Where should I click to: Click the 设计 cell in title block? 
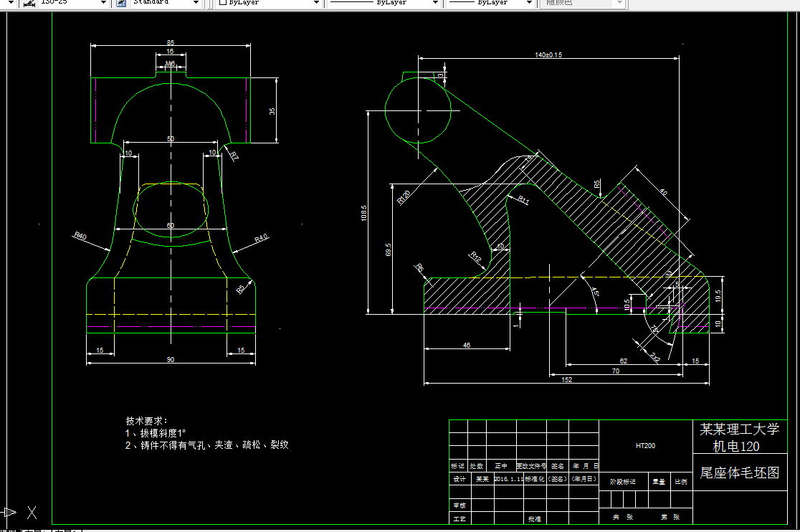[459, 479]
